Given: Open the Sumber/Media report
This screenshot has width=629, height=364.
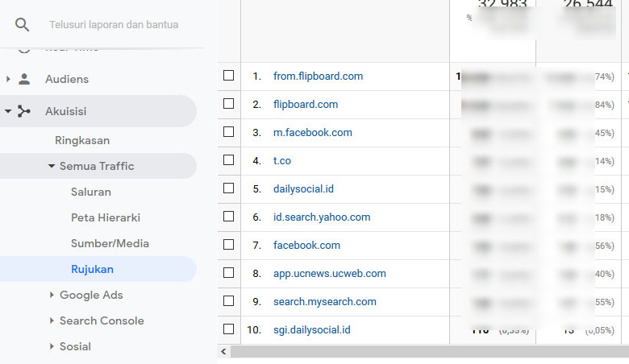Looking at the screenshot, I should (x=110, y=243).
